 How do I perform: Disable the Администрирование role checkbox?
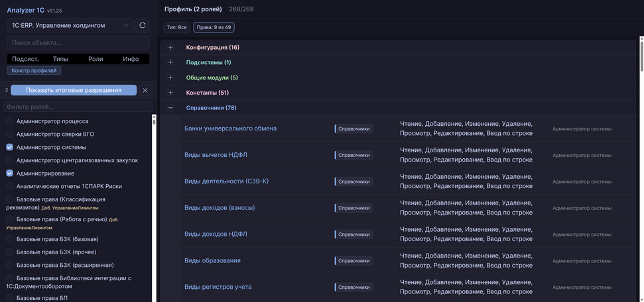click(10, 174)
